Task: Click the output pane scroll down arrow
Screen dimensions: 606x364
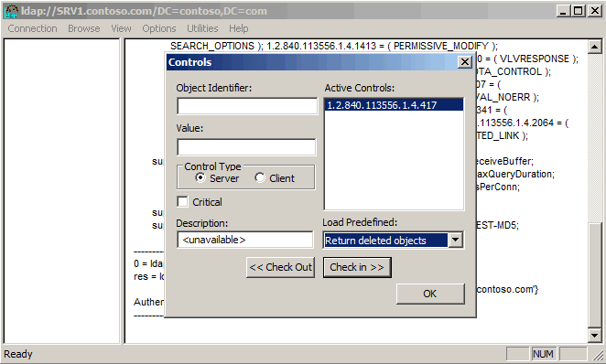Action: (594, 335)
